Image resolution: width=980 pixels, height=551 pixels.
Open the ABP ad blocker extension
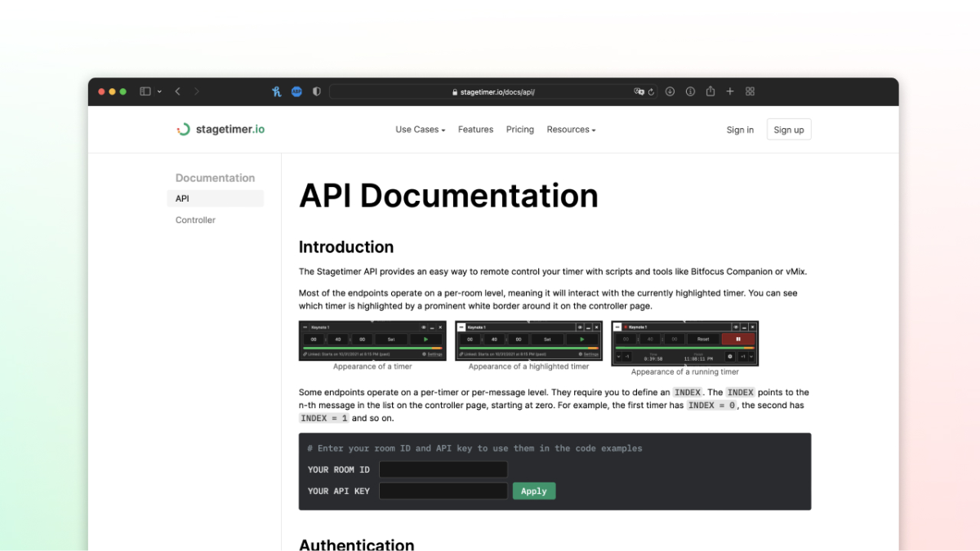[x=296, y=91]
